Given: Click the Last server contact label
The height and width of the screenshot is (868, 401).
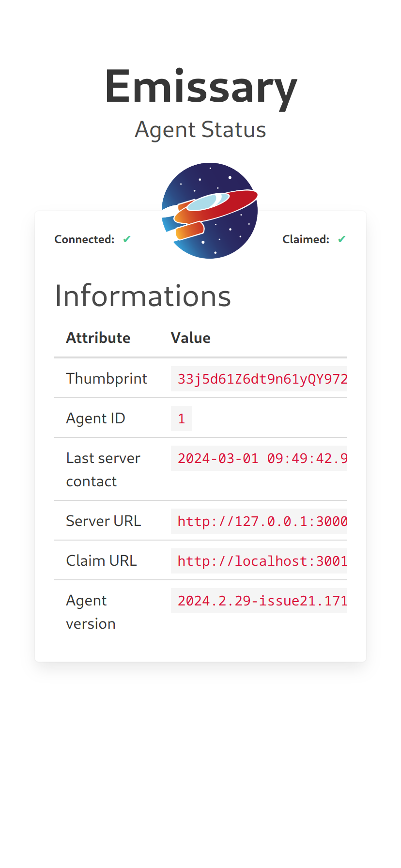Looking at the screenshot, I should coord(103,469).
